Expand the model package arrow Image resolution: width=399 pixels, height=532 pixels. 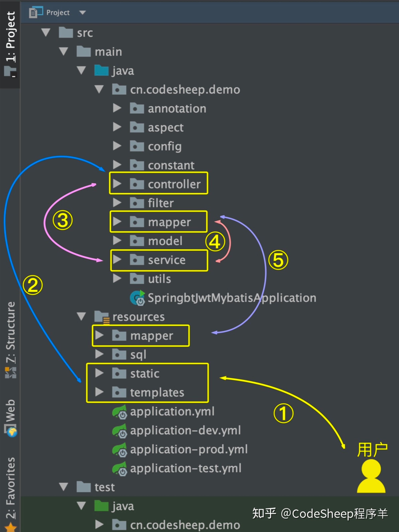click(117, 241)
